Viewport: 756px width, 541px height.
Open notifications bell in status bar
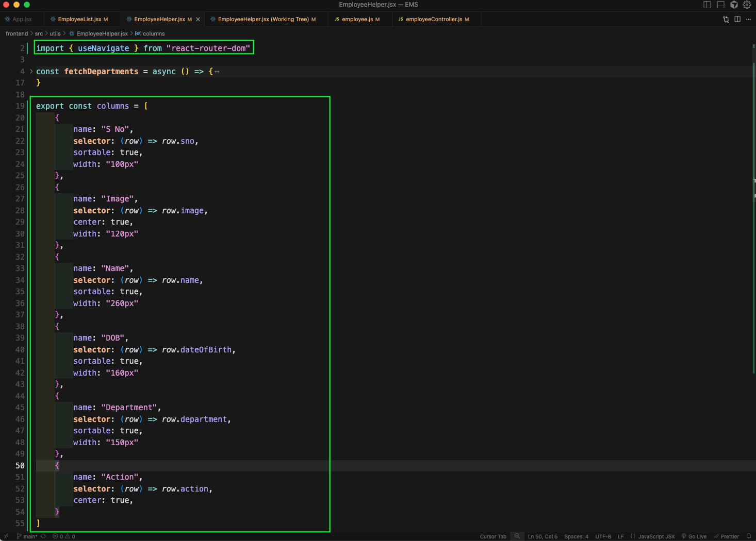(749, 536)
